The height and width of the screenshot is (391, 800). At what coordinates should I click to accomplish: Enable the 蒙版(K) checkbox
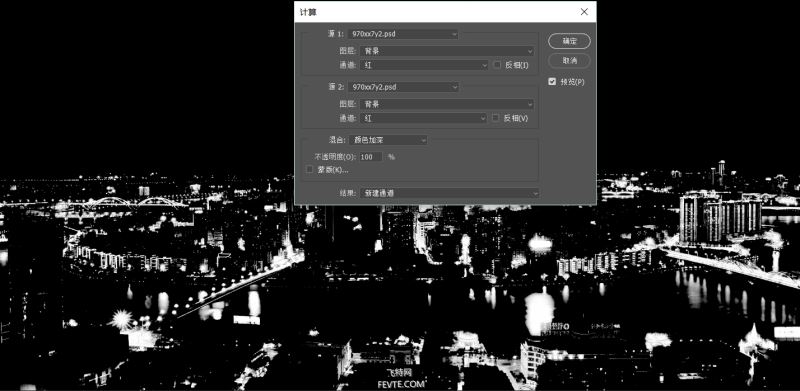click(x=309, y=169)
